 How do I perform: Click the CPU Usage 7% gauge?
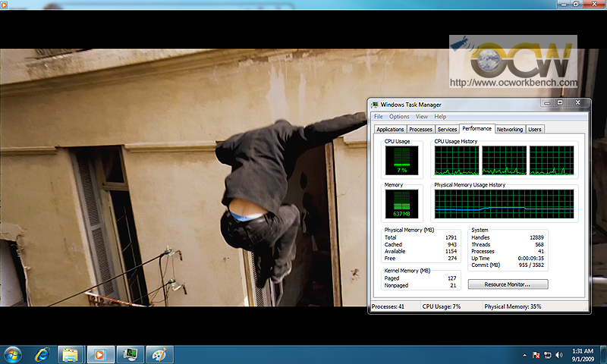(401, 161)
